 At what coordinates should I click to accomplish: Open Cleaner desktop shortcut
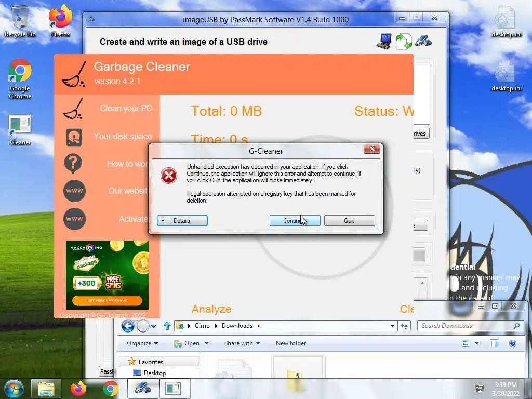pyautogui.click(x=20, y=130)
